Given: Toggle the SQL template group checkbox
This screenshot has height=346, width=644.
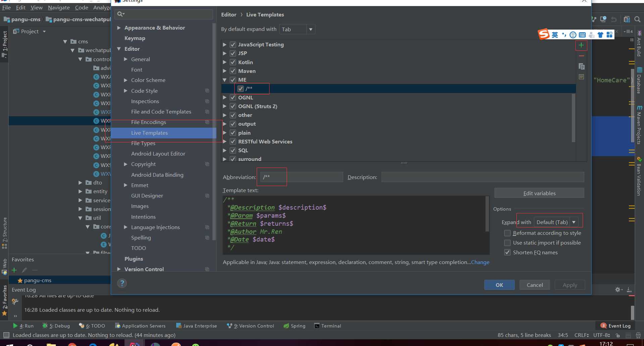Looking at the screenshot, I should click(x=233, y=150).
